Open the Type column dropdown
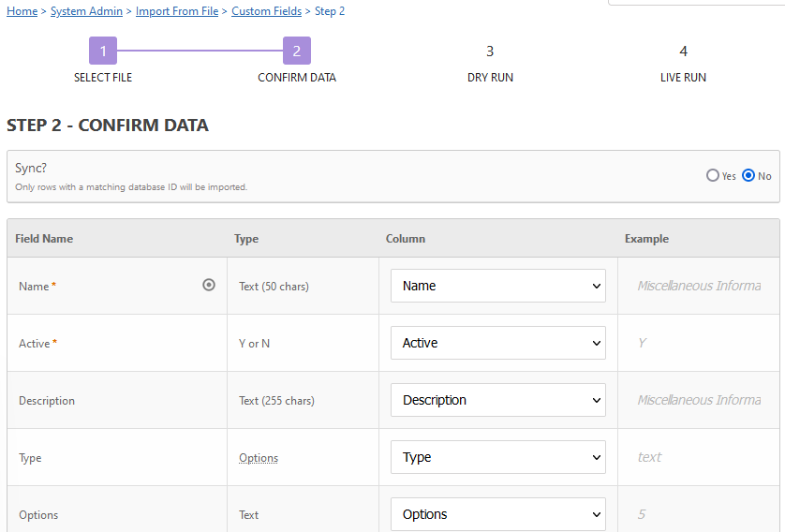 point(498,457)
